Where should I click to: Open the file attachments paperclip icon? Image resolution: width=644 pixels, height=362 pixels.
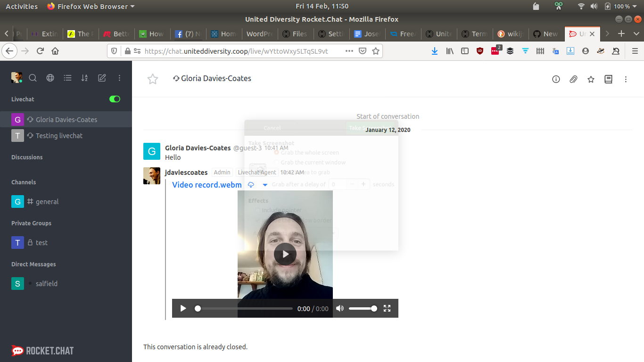(573, 79)
